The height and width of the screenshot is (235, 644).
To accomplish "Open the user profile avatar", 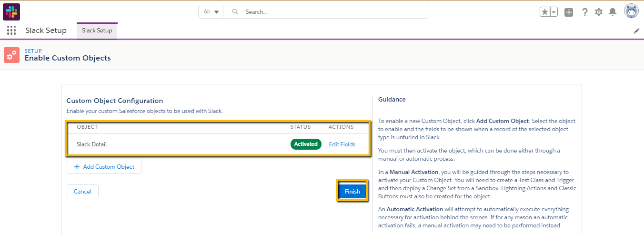I will tap(631, 11).
